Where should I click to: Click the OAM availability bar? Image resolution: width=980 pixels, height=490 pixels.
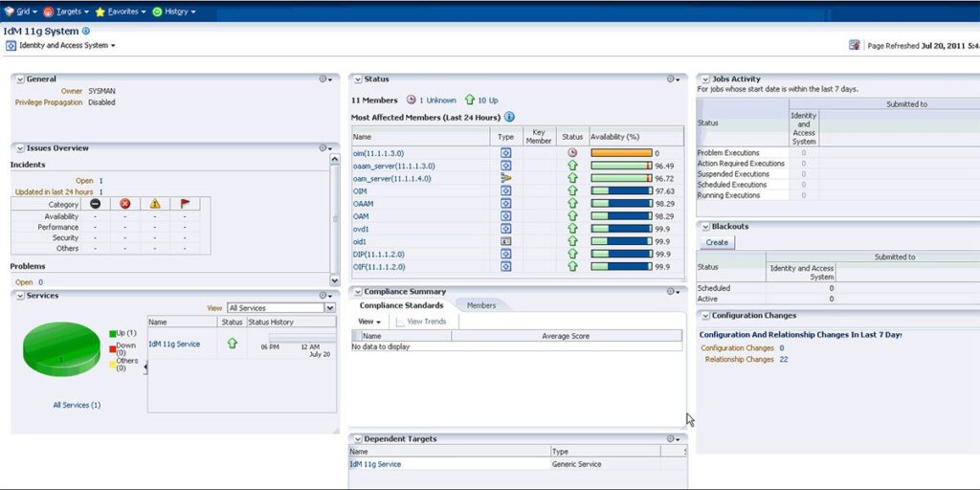coord(621,216)
